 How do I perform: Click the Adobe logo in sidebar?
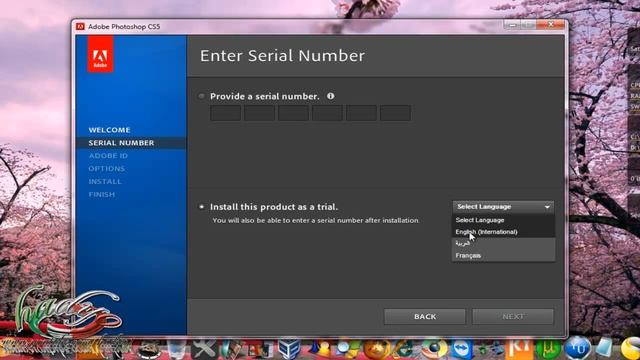100,54
